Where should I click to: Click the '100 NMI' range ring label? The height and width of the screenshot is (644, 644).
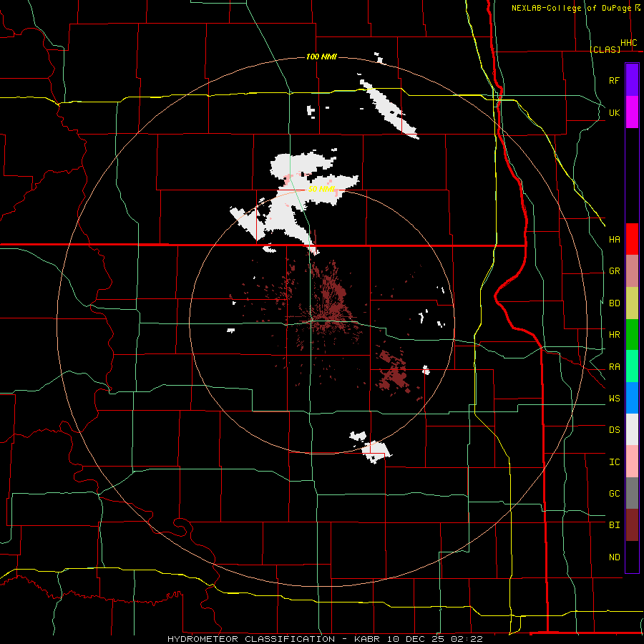coord(321,57)
